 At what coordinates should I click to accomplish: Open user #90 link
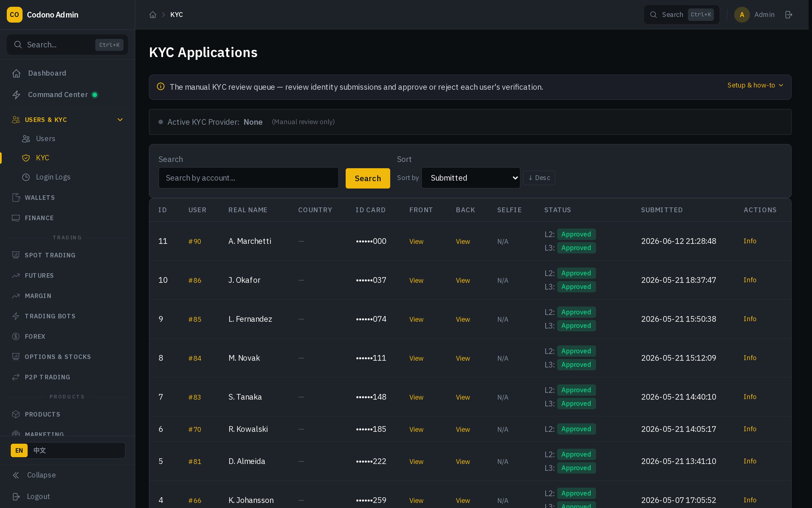click(195, 242)
